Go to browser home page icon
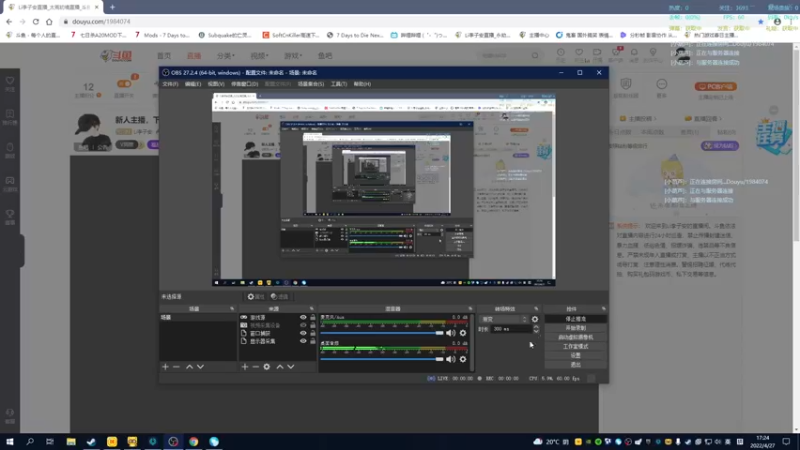Screen dimensions: 800x450 tap(49, 21)
